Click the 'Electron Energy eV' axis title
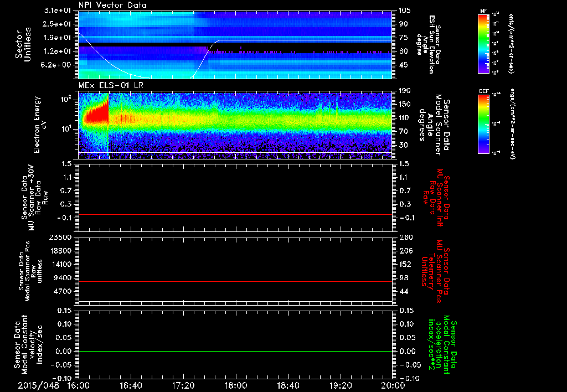 [x=40, y=125]
